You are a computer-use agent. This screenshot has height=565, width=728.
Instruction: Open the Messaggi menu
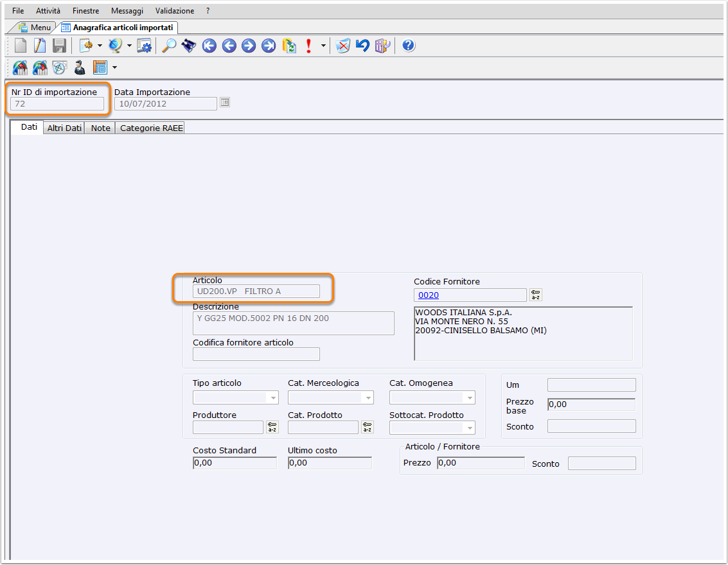point(127,11)
